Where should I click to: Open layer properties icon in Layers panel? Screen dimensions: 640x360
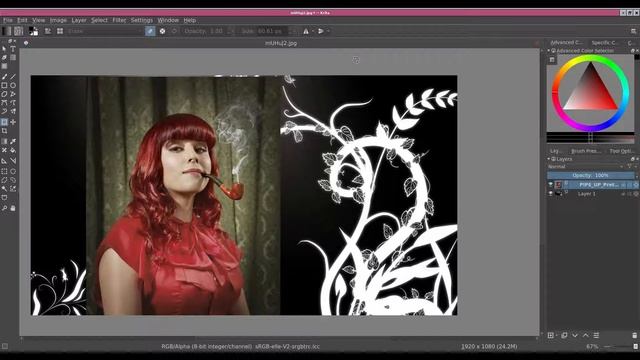pos(596,336)
